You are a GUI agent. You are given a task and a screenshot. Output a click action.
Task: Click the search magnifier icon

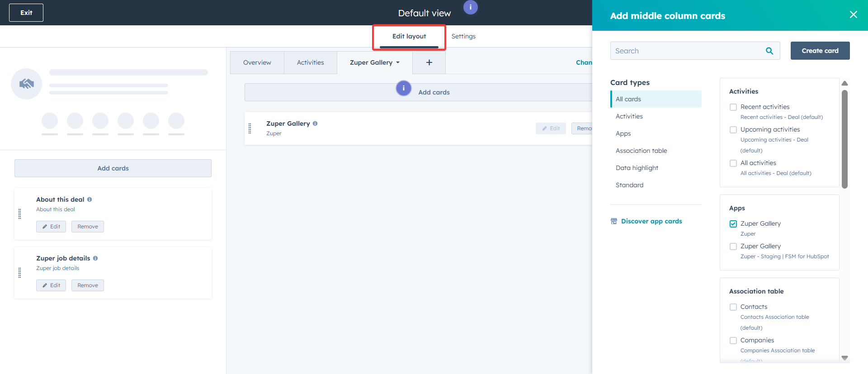coord(769,51)
